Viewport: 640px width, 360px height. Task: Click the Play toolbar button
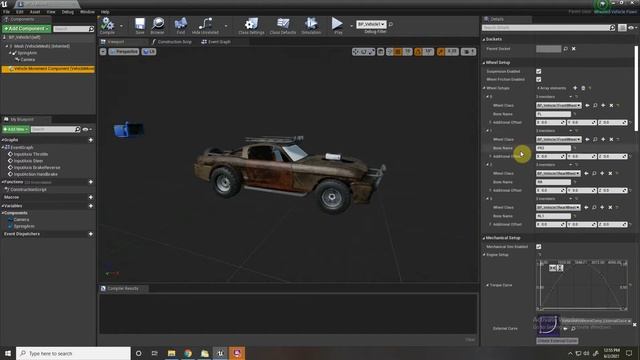click(x=338, y=25)
